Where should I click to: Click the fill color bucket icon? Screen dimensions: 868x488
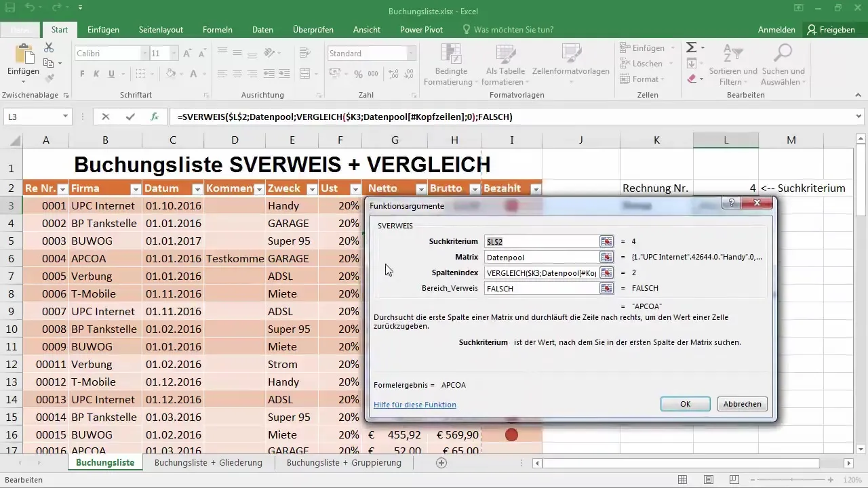click(170, 74)
